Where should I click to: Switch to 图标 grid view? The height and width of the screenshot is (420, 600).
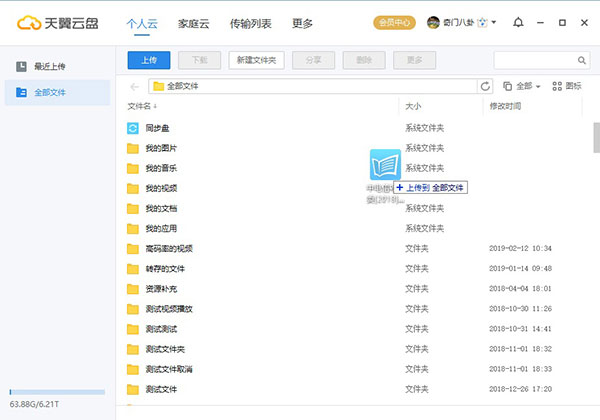(567, 86)
